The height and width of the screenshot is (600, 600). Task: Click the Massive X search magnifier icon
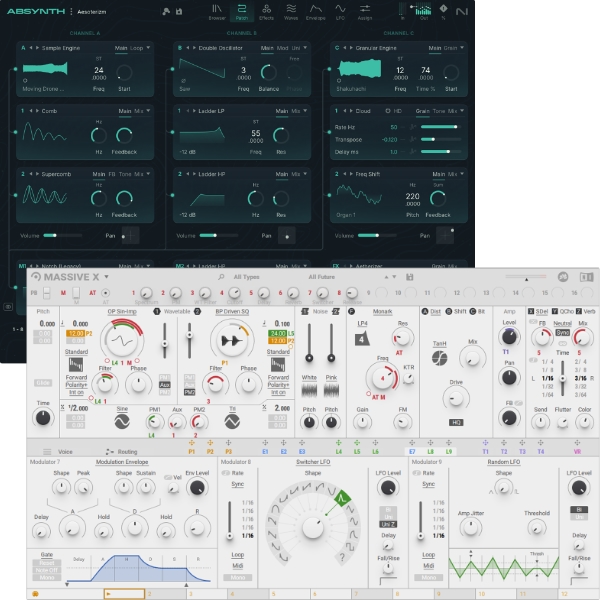tap(221, 277)
